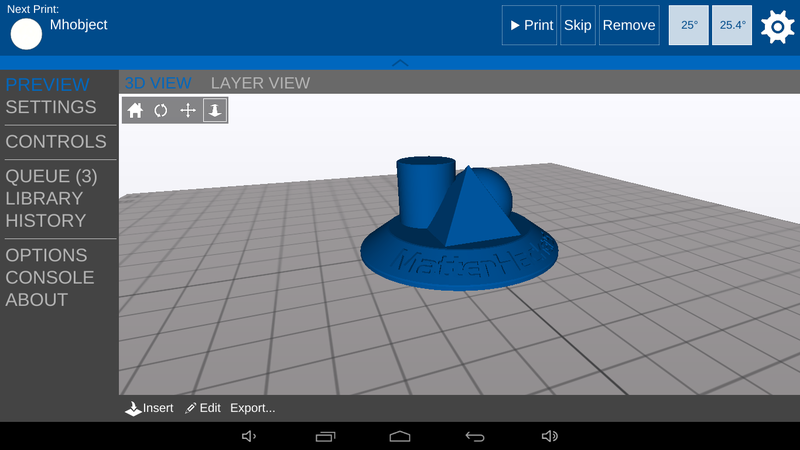
Task: Open the OPTIONS section
Action: click(x=46, y=255)
